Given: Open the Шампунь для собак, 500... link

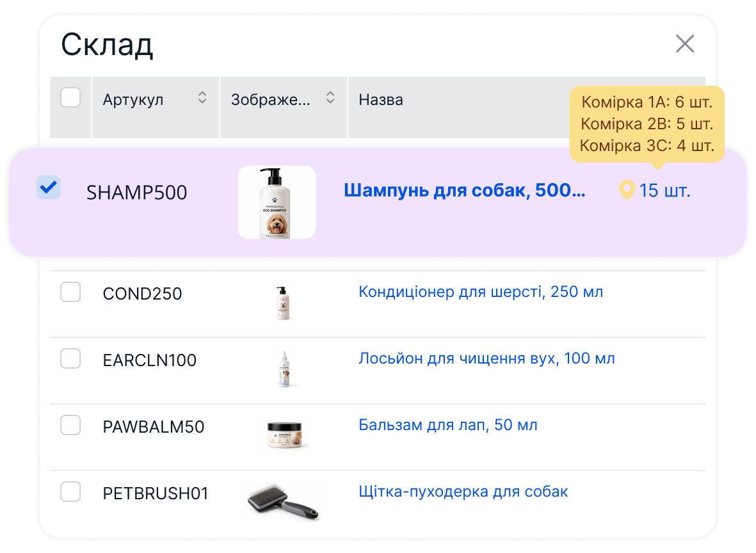Looking at the screenshot, I should [464, 191].
